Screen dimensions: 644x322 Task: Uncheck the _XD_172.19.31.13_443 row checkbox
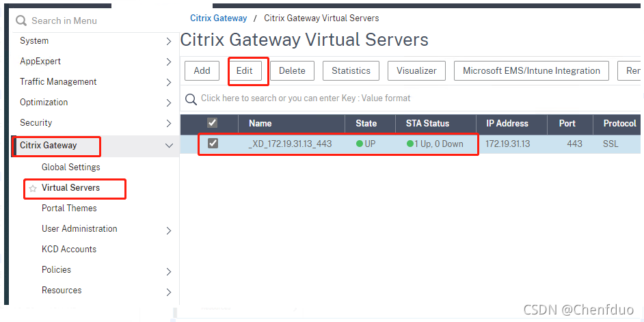pos(213,144)
